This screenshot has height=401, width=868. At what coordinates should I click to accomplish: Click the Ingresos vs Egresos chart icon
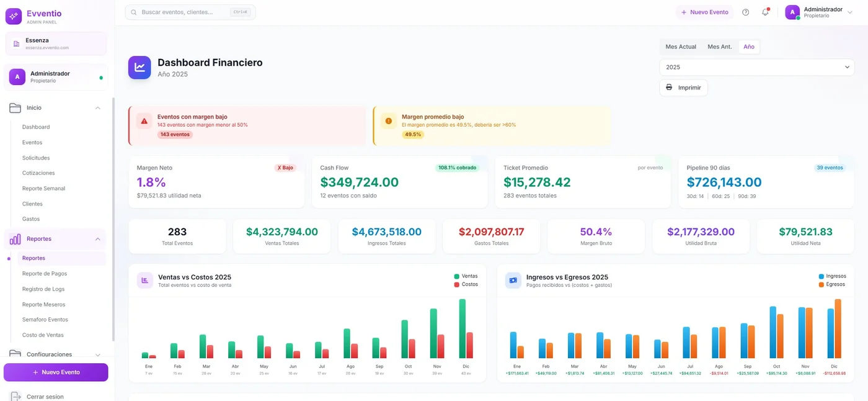tap(513, 281)
